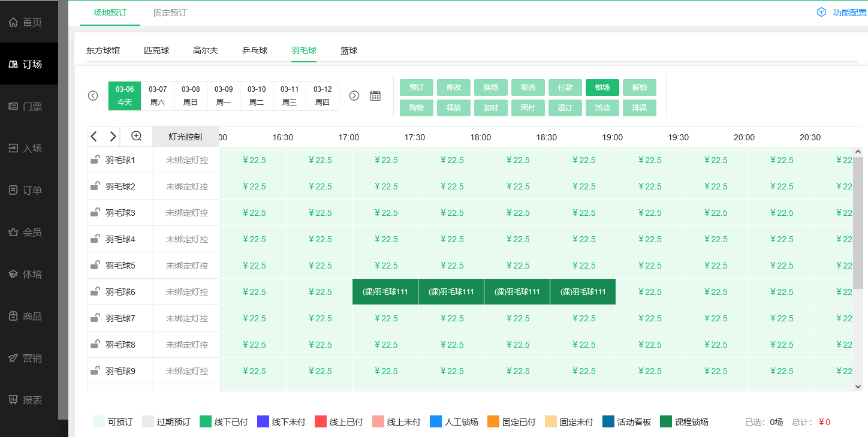Select date 03-09 周一 in the date bar

(x=223, y=95)
